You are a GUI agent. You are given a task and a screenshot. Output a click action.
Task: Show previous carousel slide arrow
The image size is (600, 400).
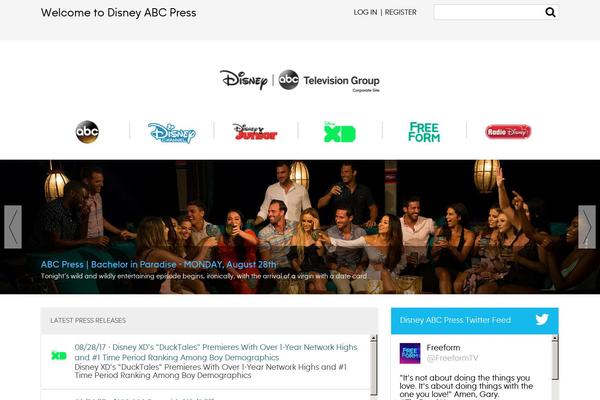tap(13, 227)
